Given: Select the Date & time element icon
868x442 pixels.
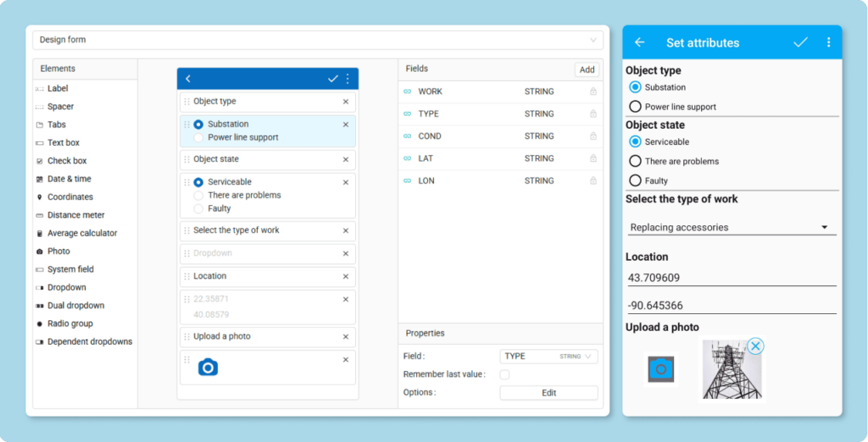Looking at the screenshot, I should click(x=39, y=180).
